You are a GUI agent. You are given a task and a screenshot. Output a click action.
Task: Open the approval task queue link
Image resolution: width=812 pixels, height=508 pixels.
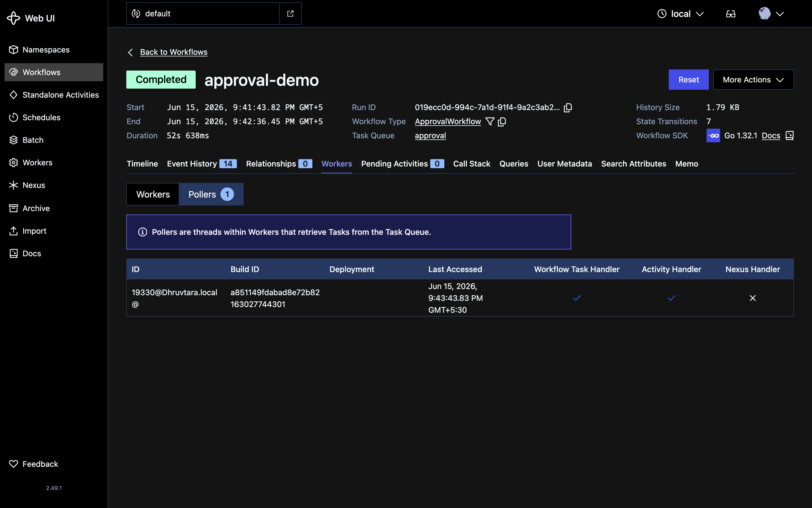tap(430, 136)
